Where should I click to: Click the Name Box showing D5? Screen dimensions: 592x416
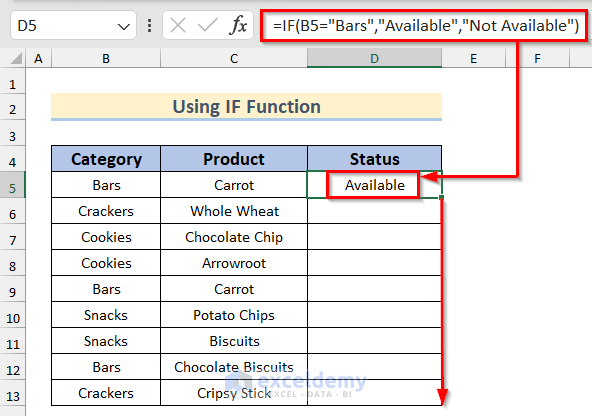coord(73,26)
